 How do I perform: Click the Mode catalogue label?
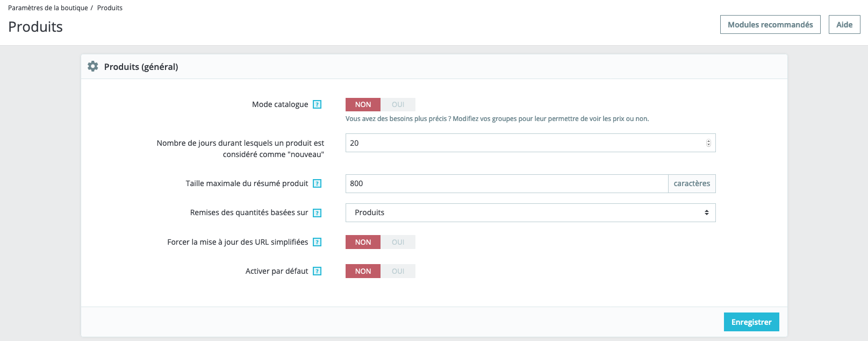click(x=280, y=104)
